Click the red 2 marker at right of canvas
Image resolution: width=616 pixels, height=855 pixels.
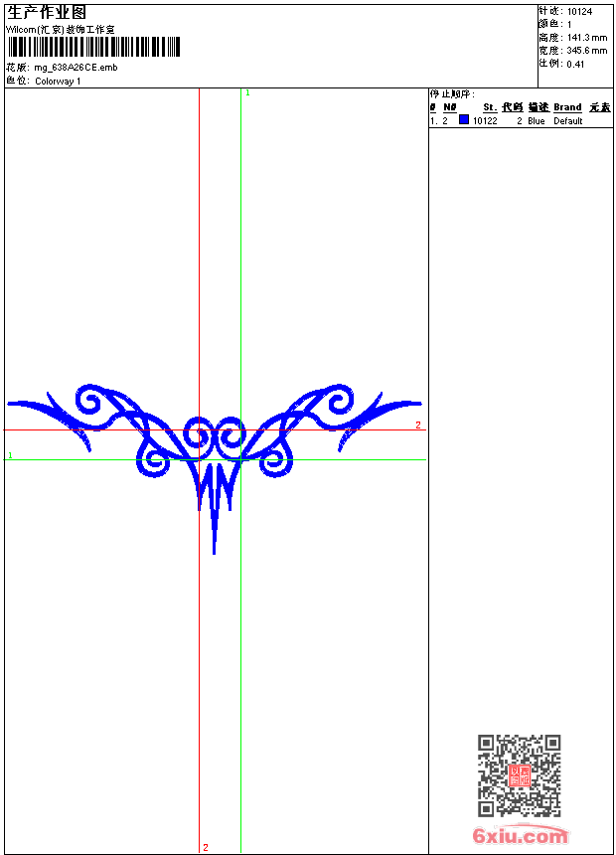pyautogui.click(x=418, y=425)
